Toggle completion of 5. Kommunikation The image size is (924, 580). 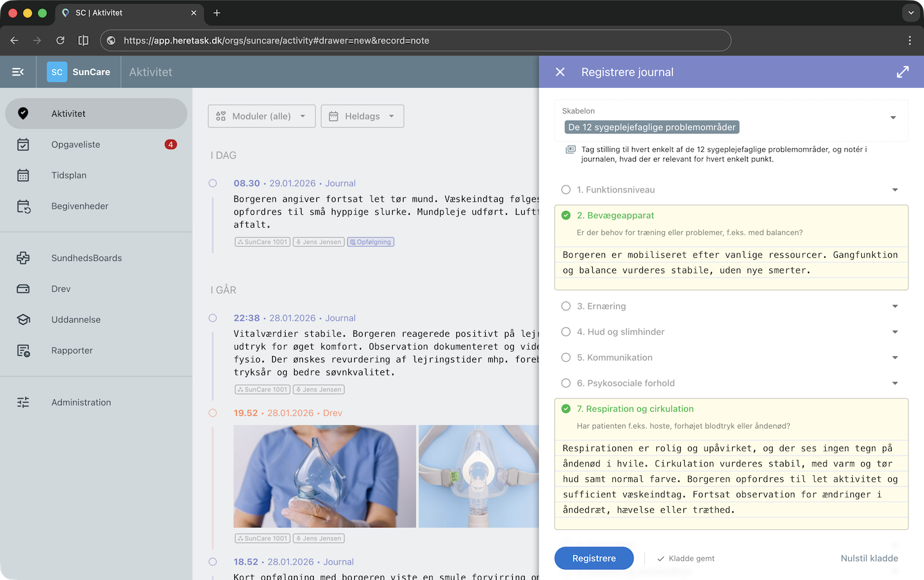[565, 357]
